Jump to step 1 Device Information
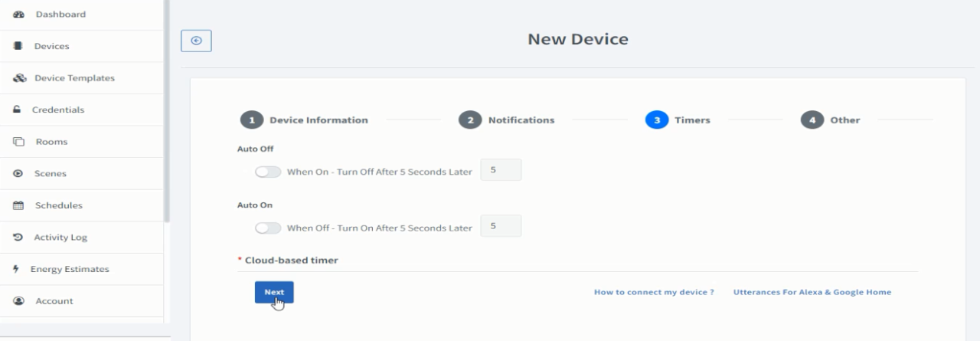Screen dimensions: 980x341 304,120
